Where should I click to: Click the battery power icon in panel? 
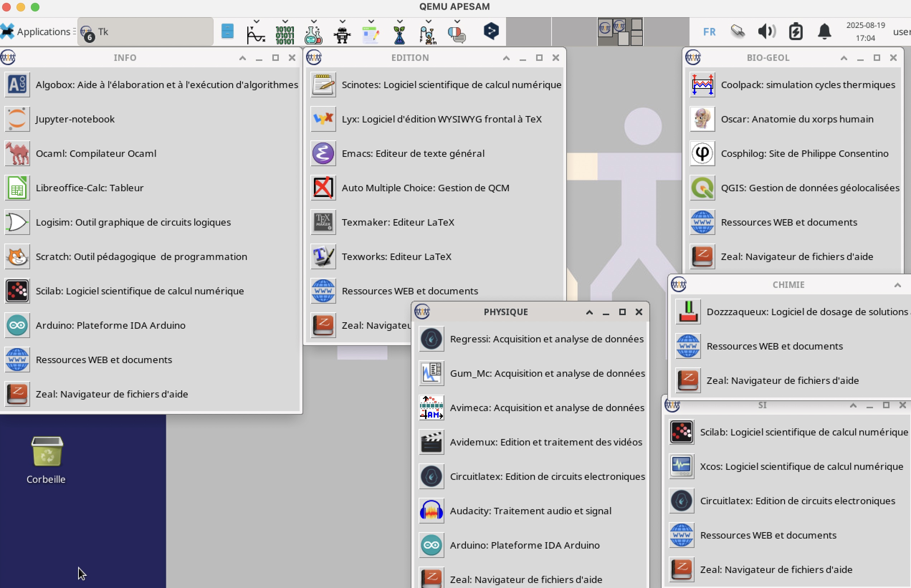[x=796, y=32]
